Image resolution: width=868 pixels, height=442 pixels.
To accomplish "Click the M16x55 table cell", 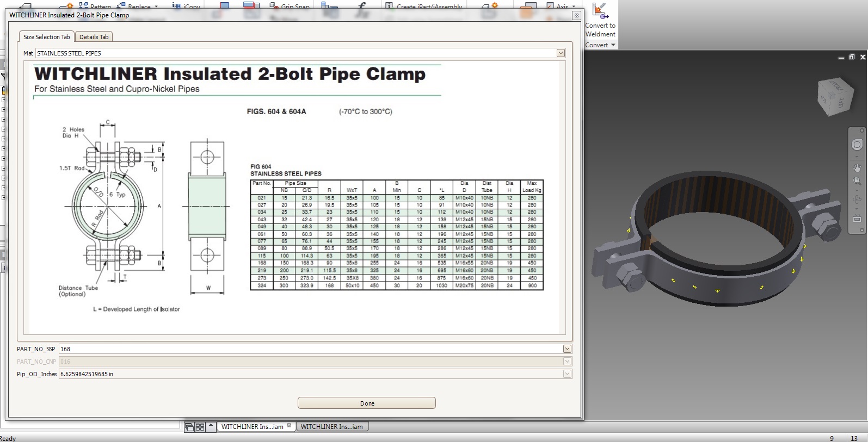I will coord(464,263).
